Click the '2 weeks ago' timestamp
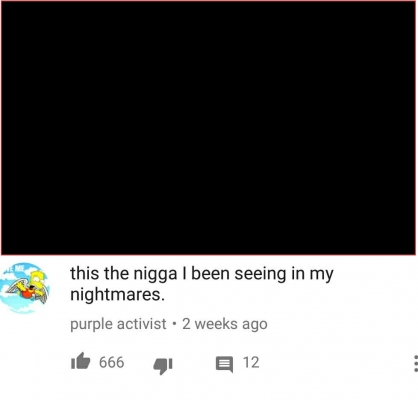 pyautogui.click(x=225, y=324)
